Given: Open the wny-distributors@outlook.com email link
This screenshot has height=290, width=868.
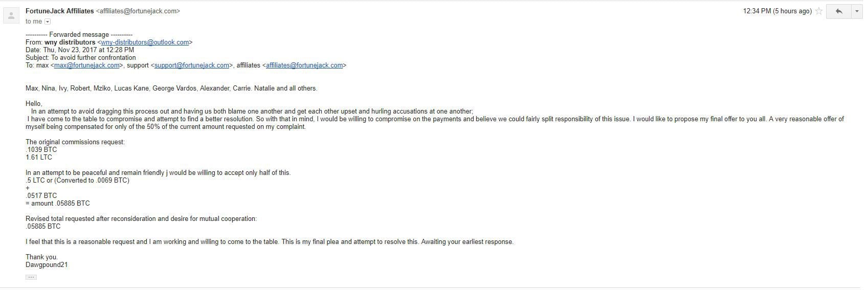Looking at the screenshot, I should click(x=145, y=42).
